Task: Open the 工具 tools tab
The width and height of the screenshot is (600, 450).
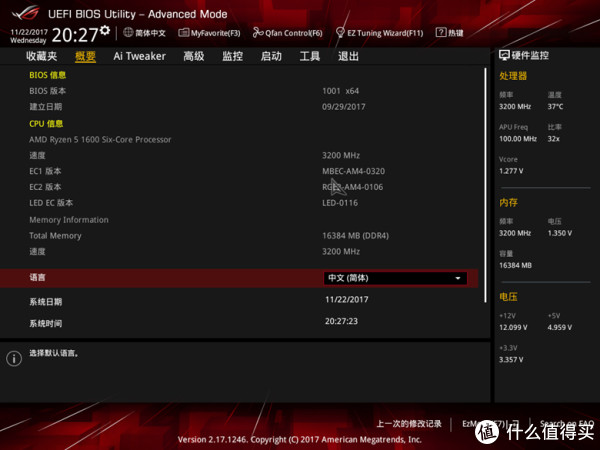Action: pos(310,56)
